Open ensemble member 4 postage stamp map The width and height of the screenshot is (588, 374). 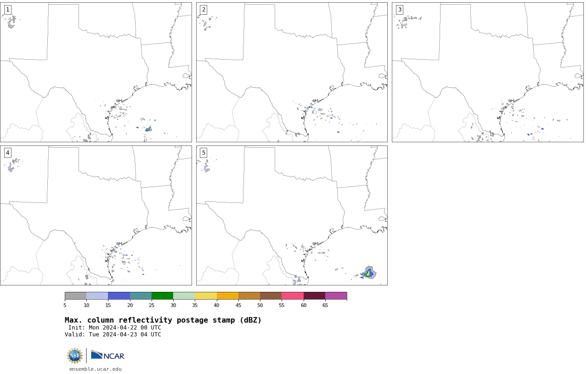pos(96,215)
